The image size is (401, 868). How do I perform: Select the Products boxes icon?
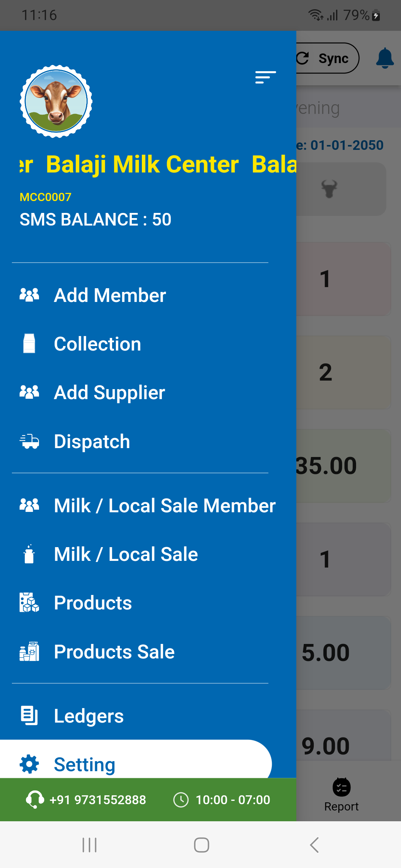[29, 602]
